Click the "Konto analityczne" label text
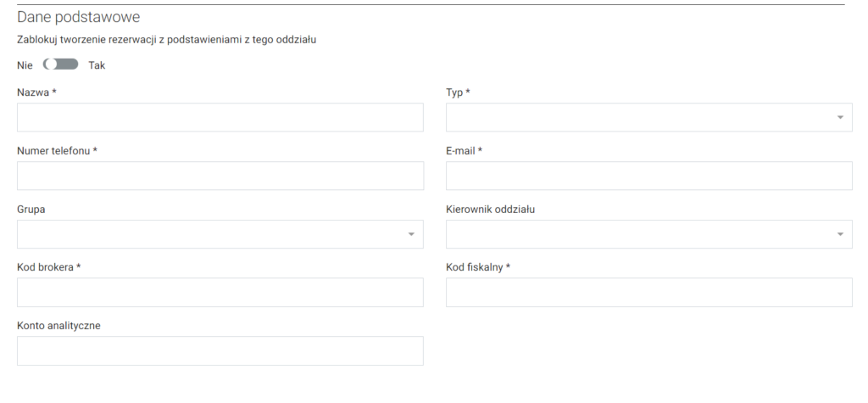This screenshot has height=403, width=868. pos(58,325)
